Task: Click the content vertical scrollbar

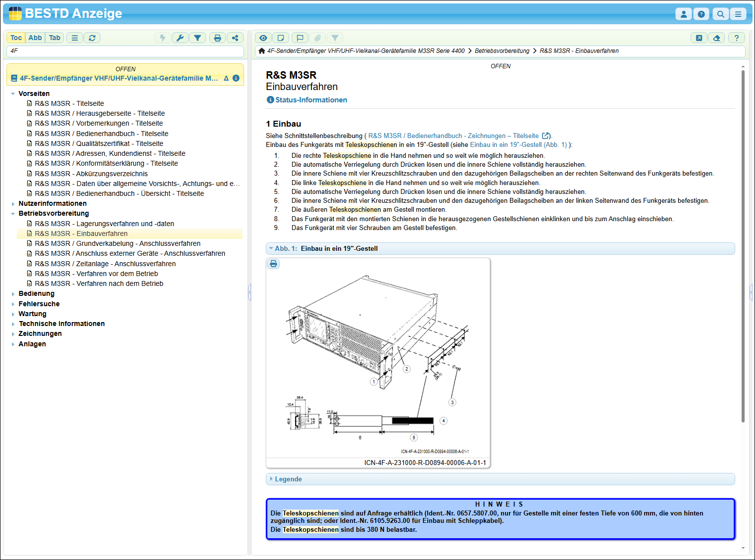Action: 743,246
